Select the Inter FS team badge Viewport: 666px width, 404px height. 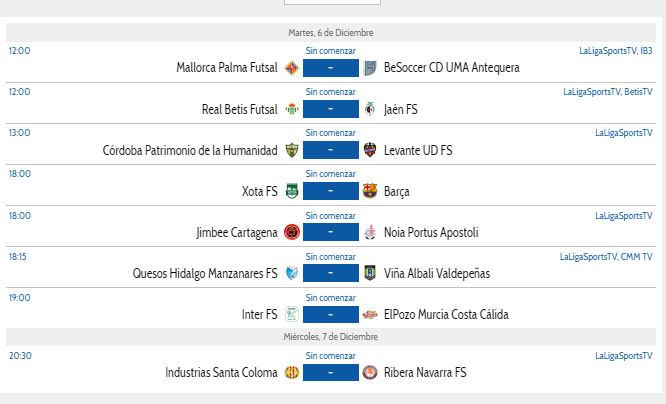tap(292, 314)
